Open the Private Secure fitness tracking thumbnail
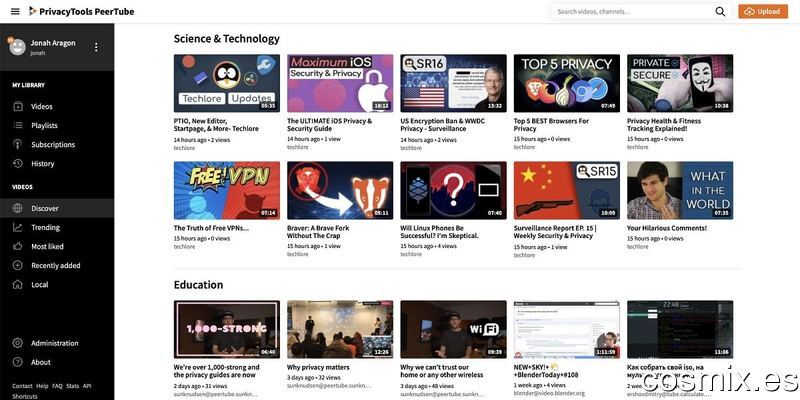Image resolution: width=800 pixels, height=400 pixels. point(680,83)
